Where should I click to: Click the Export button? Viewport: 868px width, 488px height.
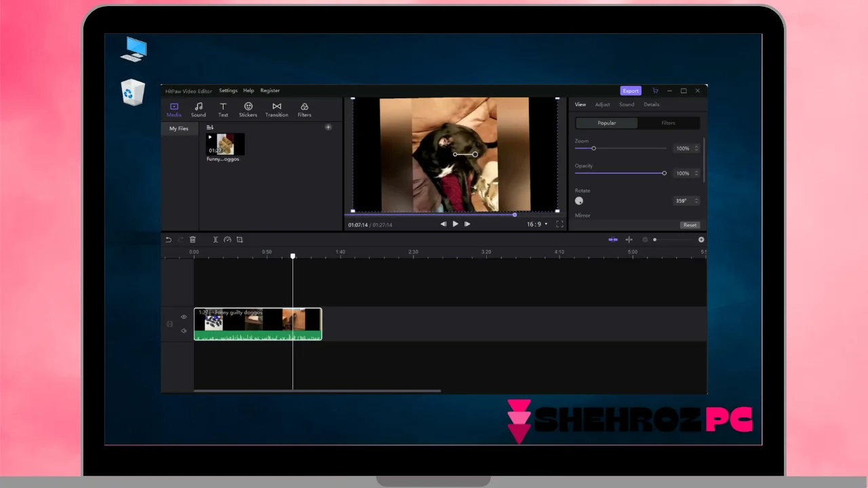pyautogui.click(x=631, y=91)
